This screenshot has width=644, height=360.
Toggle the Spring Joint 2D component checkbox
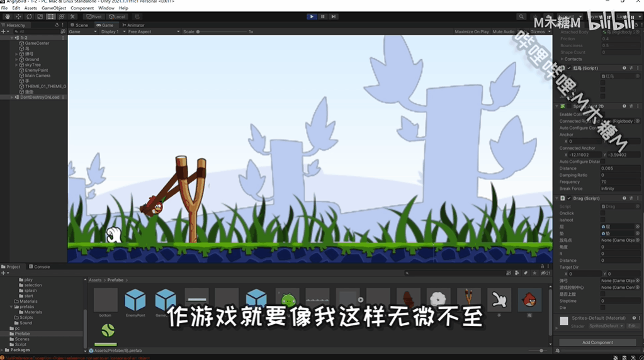coord(569,106)
